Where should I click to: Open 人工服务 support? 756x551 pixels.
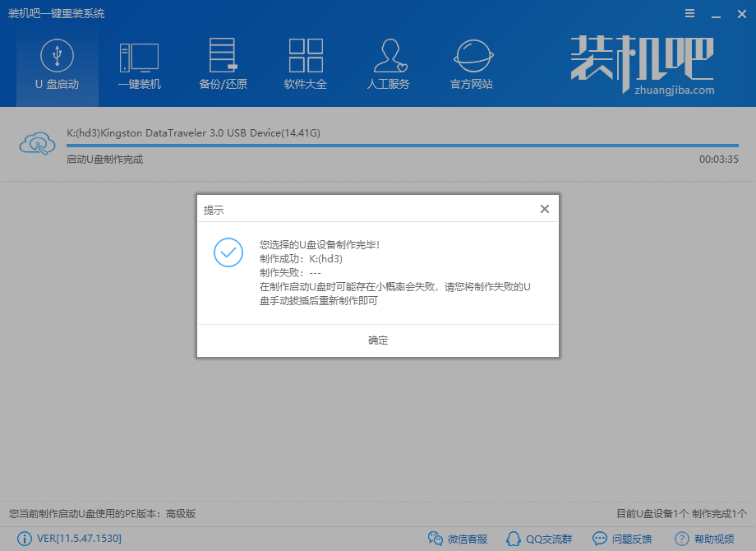click(388, 66)
